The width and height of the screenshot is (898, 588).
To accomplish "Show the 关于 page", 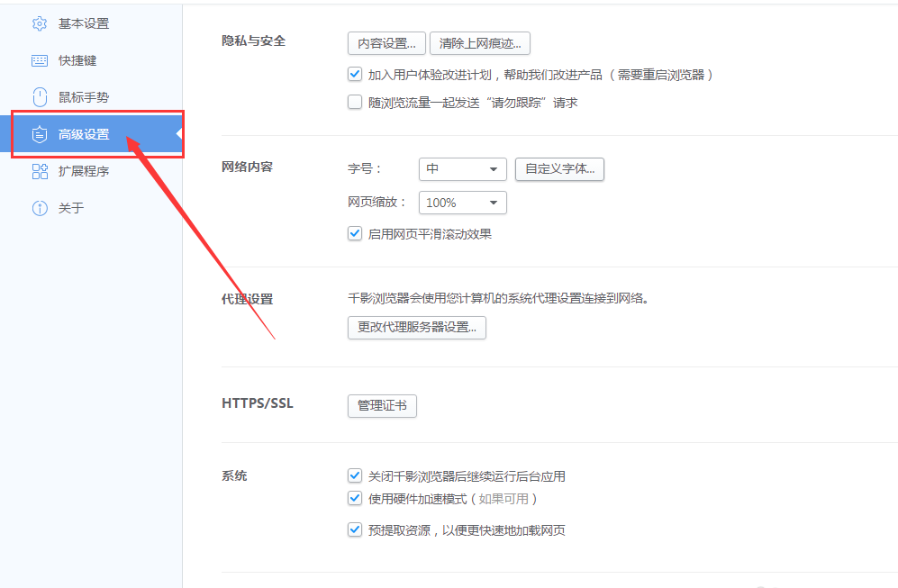I will pos(71,208).
